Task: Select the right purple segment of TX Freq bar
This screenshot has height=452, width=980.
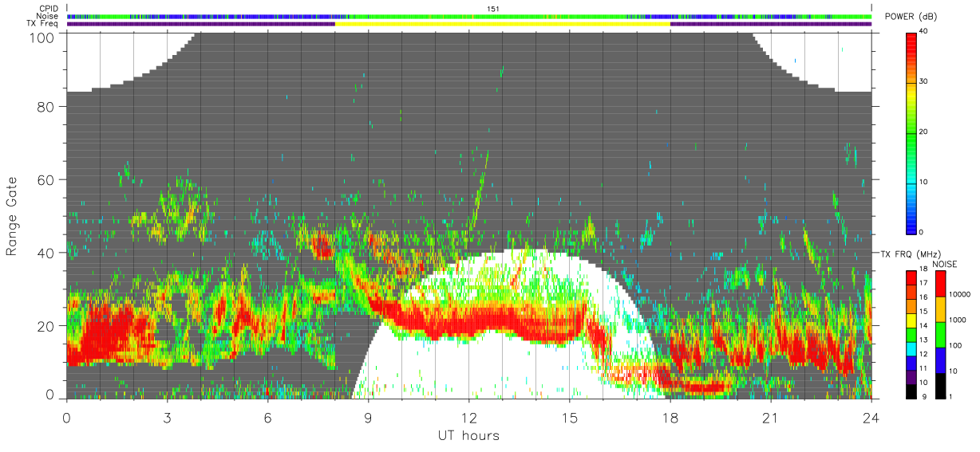Action: pos(771,24)
